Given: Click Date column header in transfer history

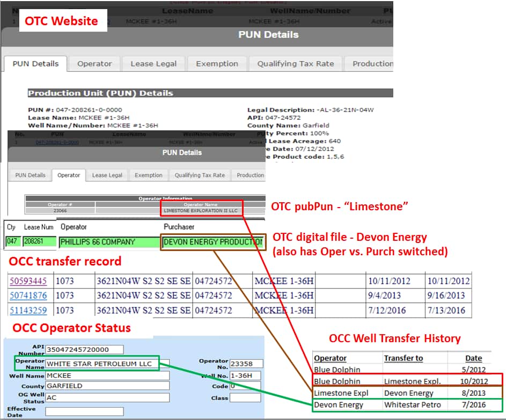Looking at the screenshot, I should coord(474,358).
